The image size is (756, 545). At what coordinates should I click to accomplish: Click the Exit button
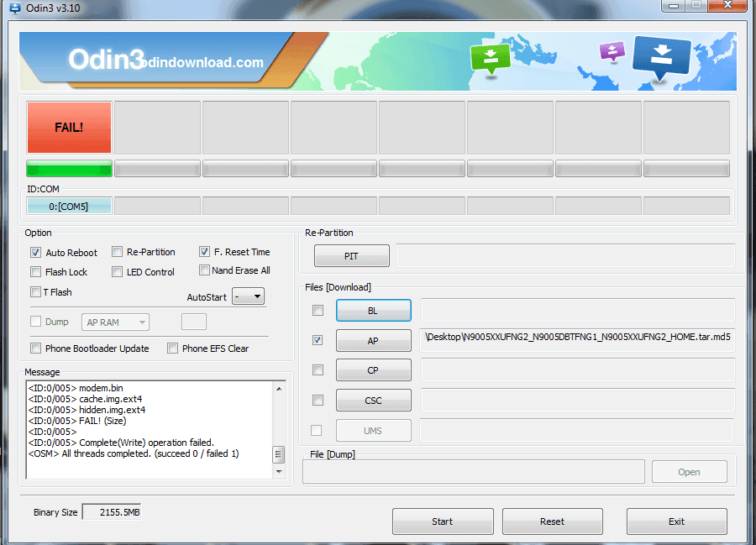tap(676, 521)
